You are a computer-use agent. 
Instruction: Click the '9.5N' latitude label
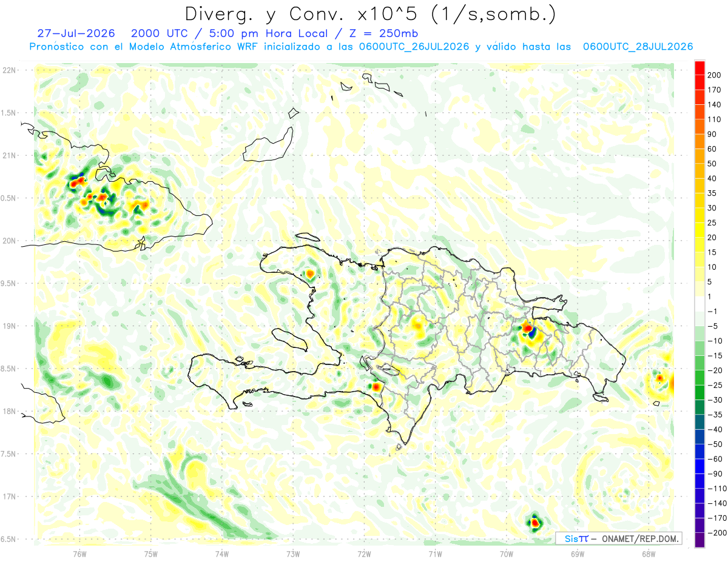8,283
